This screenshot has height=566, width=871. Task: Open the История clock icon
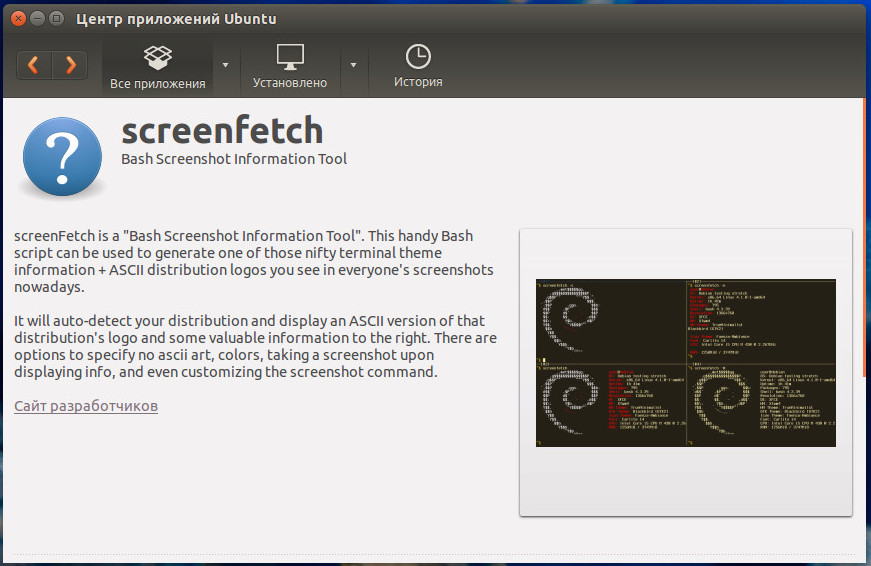tap(418, 57)
